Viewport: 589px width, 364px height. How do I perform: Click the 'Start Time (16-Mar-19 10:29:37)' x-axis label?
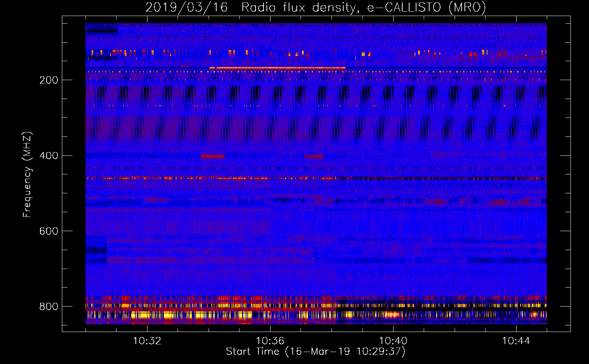(316, 352)
